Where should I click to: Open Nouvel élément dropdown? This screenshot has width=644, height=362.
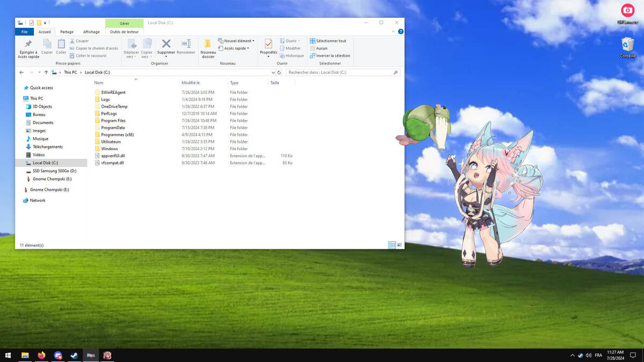pos(236,41)
